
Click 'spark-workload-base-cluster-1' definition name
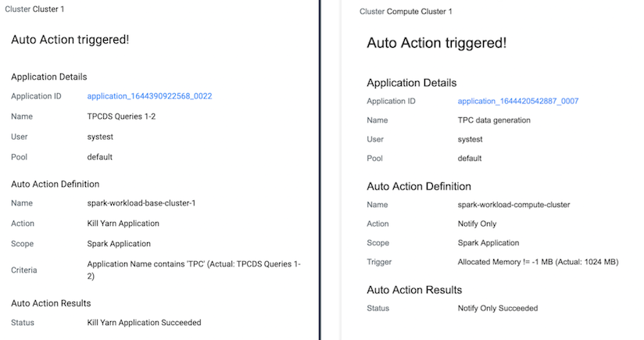[141, 203]
